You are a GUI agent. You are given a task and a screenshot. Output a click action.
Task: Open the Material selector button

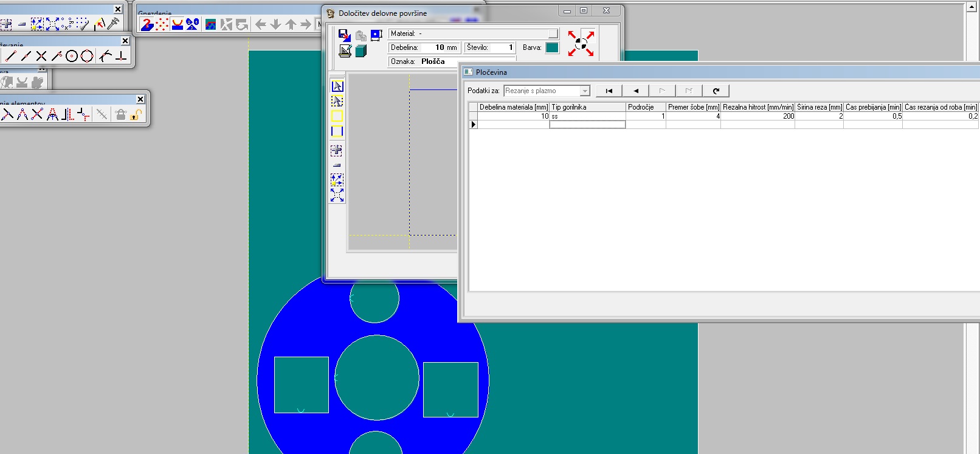pos(553,33)
